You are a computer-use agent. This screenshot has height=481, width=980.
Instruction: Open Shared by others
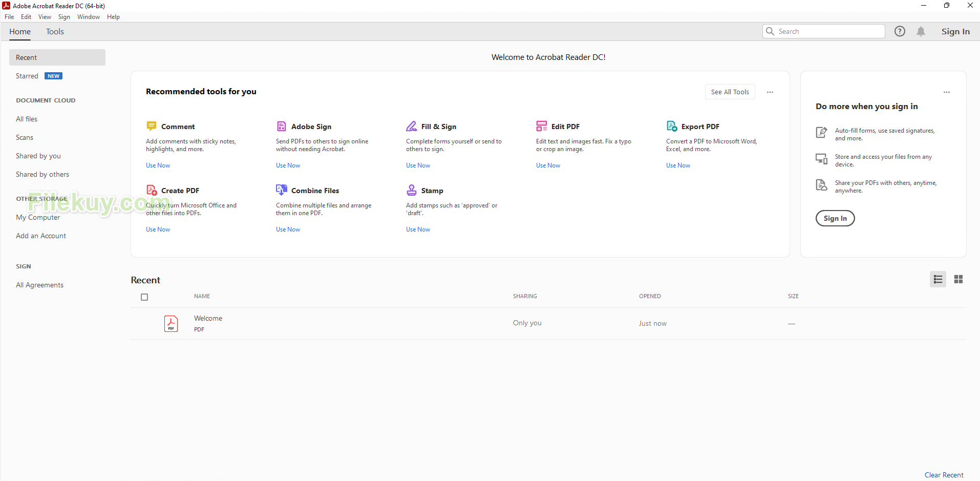point(42,174)
